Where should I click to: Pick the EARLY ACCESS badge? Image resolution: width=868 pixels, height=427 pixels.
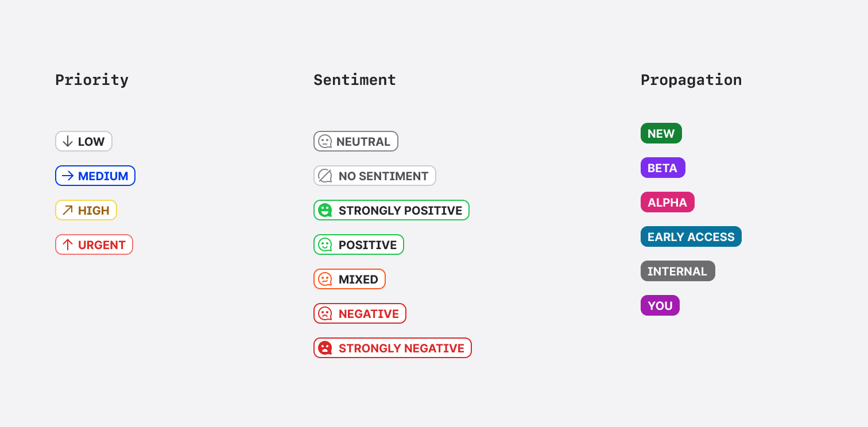pos(691,236)
